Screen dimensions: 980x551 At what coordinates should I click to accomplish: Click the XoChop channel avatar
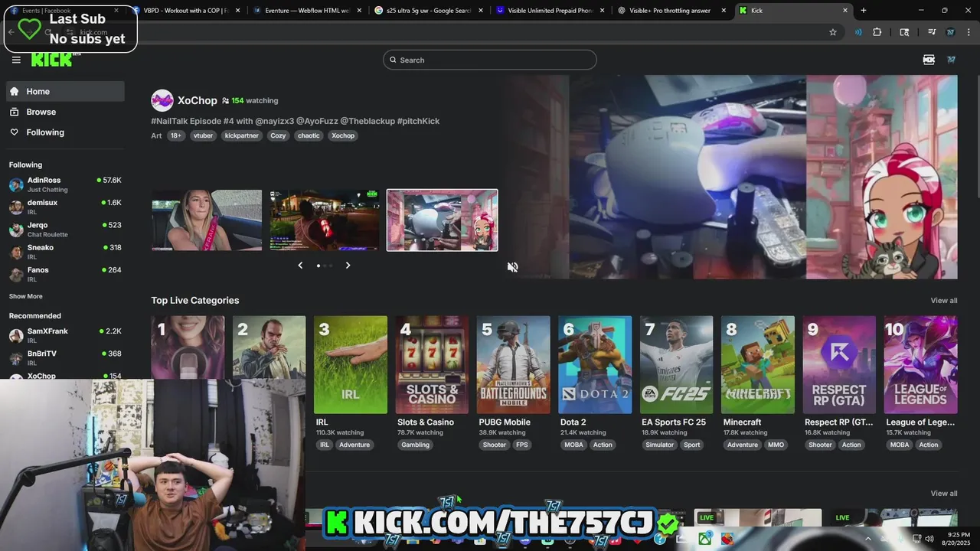tap(162, 100)
